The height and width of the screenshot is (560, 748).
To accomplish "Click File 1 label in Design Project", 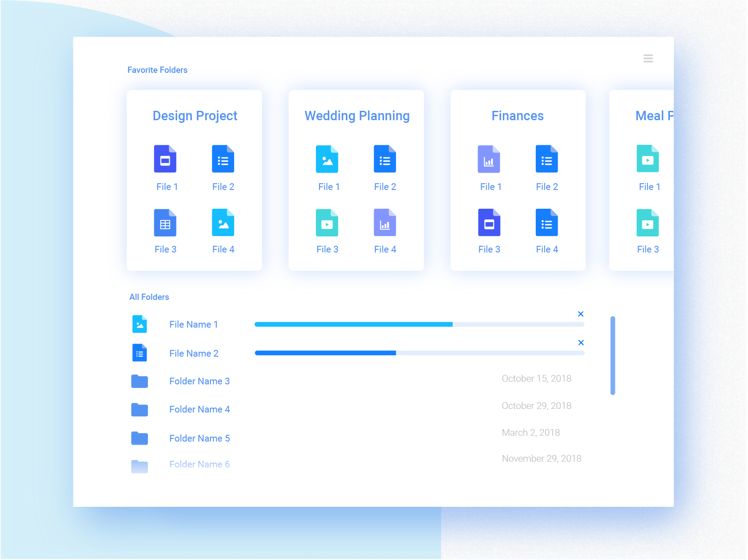I will pyautogui.click(x=167, y=187).
